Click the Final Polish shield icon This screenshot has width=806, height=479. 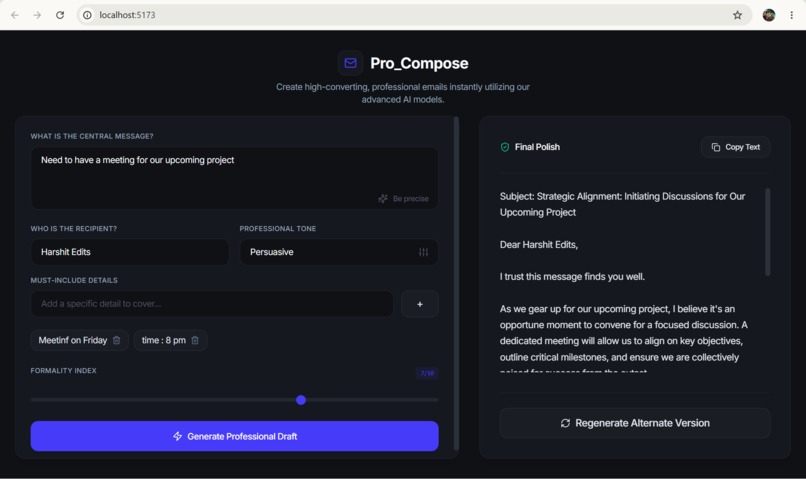[x=505, y=147]
